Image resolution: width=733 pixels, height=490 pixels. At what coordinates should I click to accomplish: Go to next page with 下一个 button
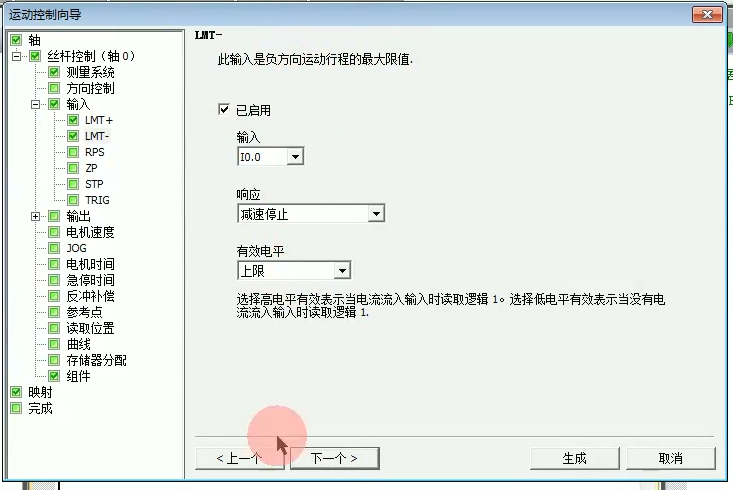point(334,458)
